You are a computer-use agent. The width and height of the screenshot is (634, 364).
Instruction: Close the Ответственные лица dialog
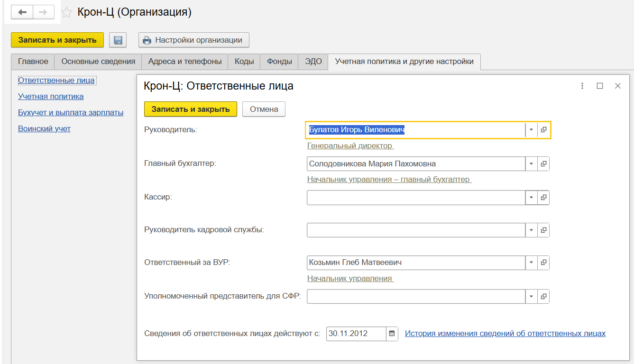617,86
